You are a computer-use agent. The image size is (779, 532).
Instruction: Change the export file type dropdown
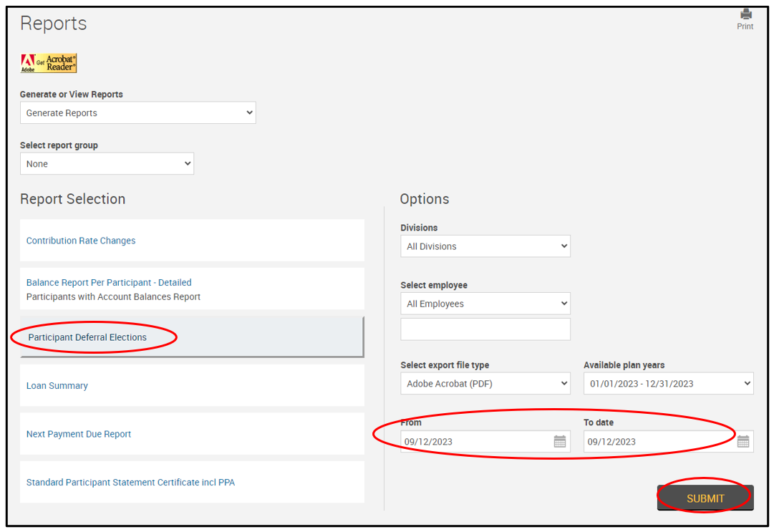[485, 384]
